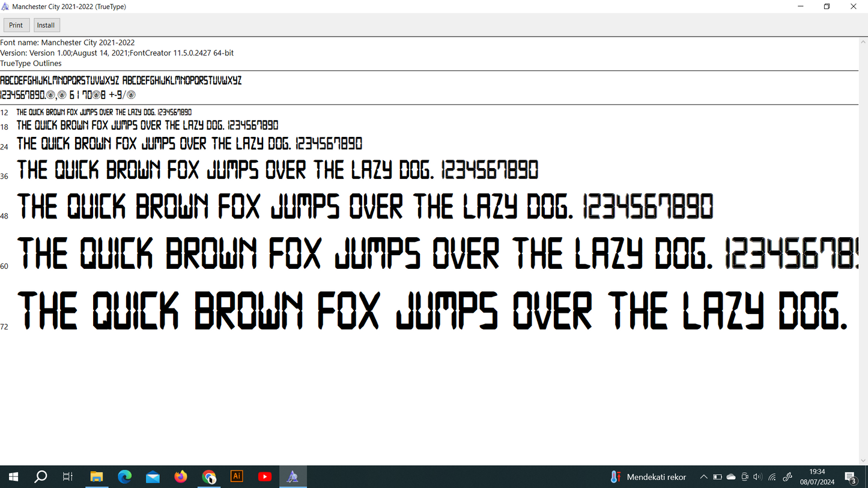868x488 pixels.
Task: Open the Mail app in taskbar
Action: coord(153,477)
